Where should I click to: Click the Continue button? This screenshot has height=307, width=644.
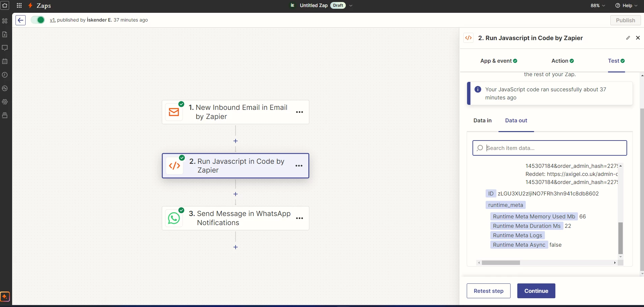click(x=536, y=291)
